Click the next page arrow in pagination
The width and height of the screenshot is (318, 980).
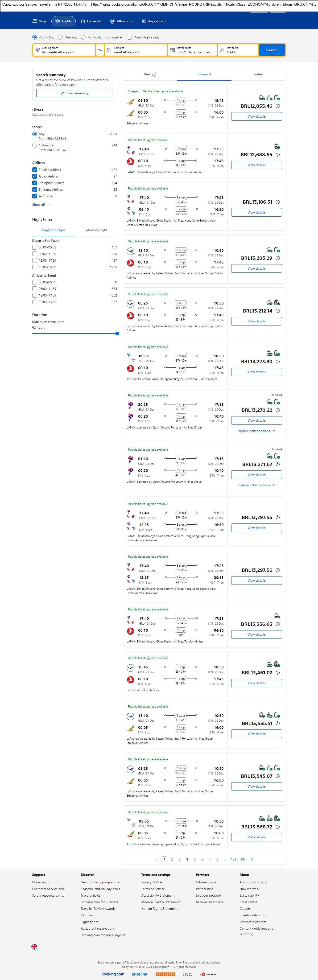252,859
